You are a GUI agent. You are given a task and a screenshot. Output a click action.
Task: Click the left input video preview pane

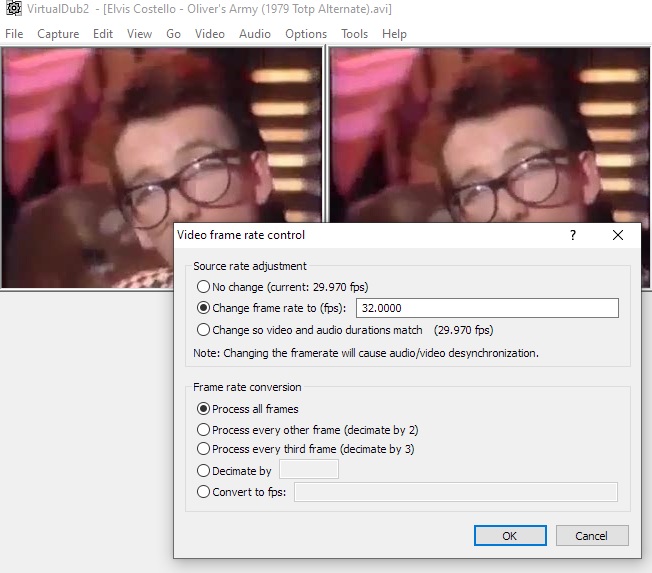point(161,166)
